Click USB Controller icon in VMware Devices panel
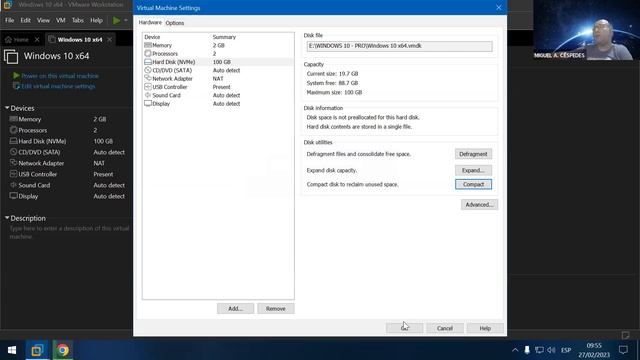The height and width of the screenshot is (360, 640). coord(13,174)
